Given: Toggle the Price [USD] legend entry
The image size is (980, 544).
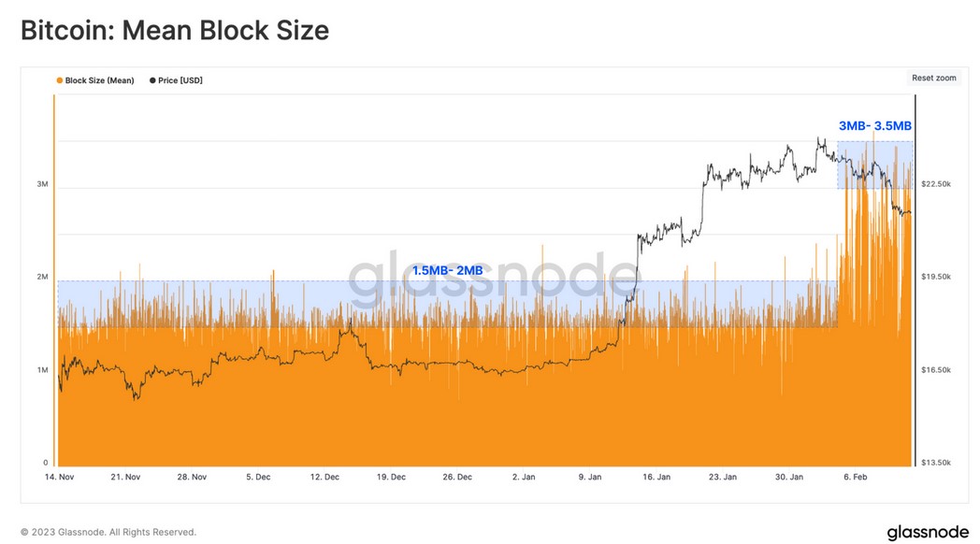Looking at the screenshot, I should [x=176, y=80].
